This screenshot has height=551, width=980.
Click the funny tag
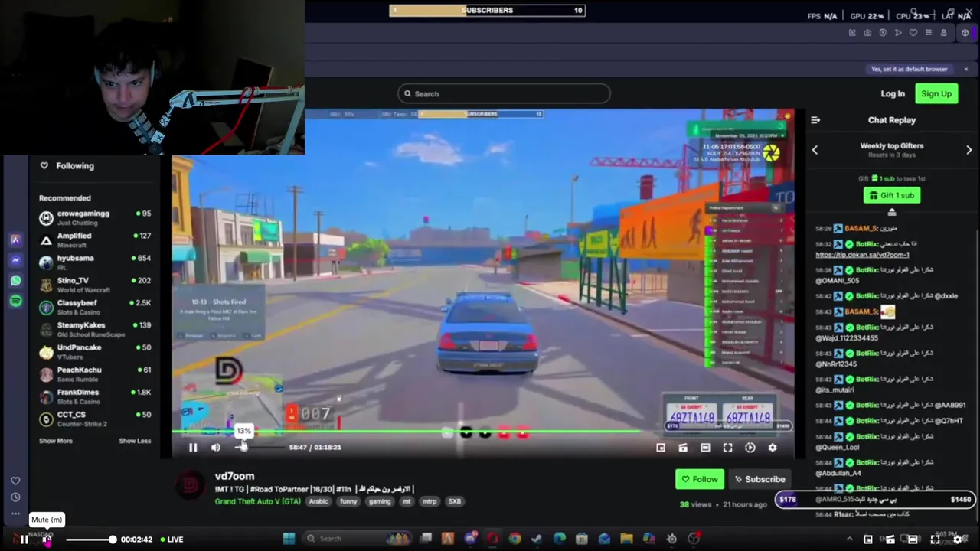tap(348, 502)
